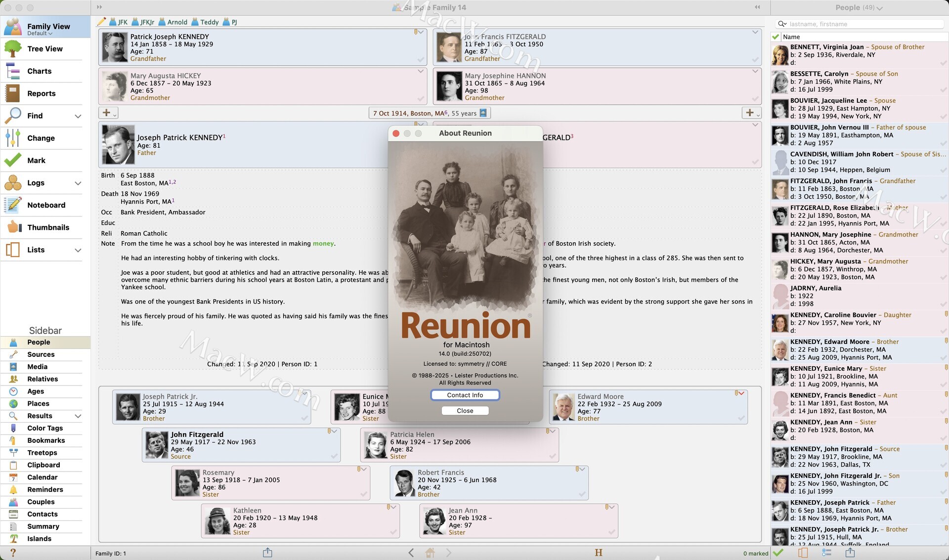Open John Fitzgerald child card
This screenshot has height=560, width=949.
click(x=241, y=445)
